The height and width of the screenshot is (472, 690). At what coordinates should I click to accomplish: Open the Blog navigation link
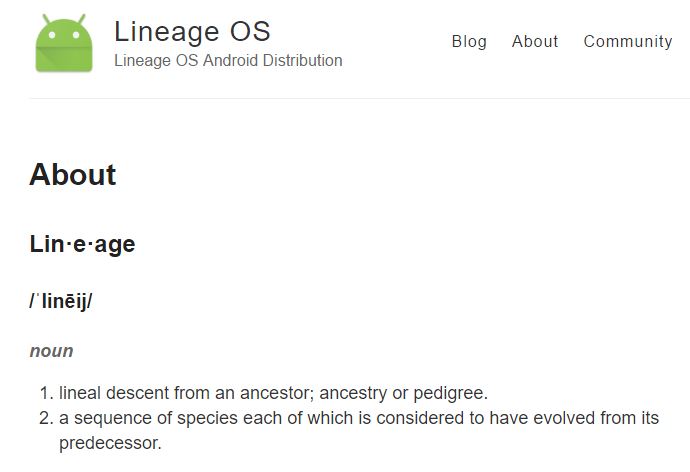[469, 41]
